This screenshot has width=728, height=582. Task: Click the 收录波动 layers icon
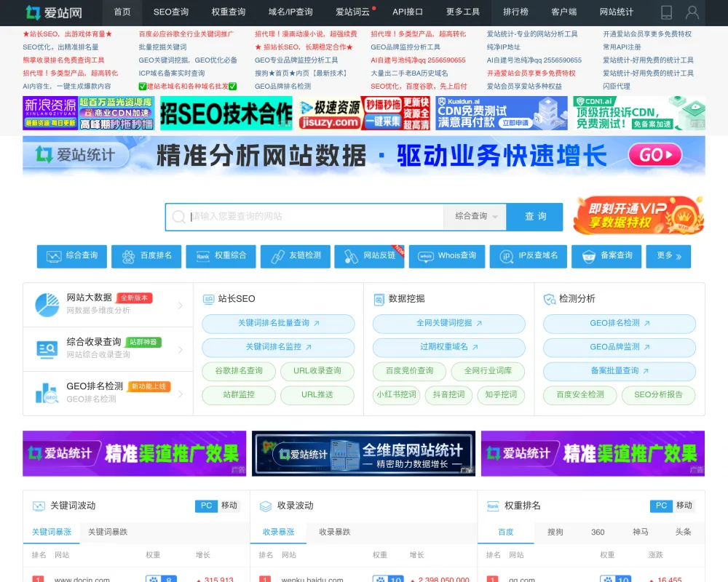(x=266, y=506)
